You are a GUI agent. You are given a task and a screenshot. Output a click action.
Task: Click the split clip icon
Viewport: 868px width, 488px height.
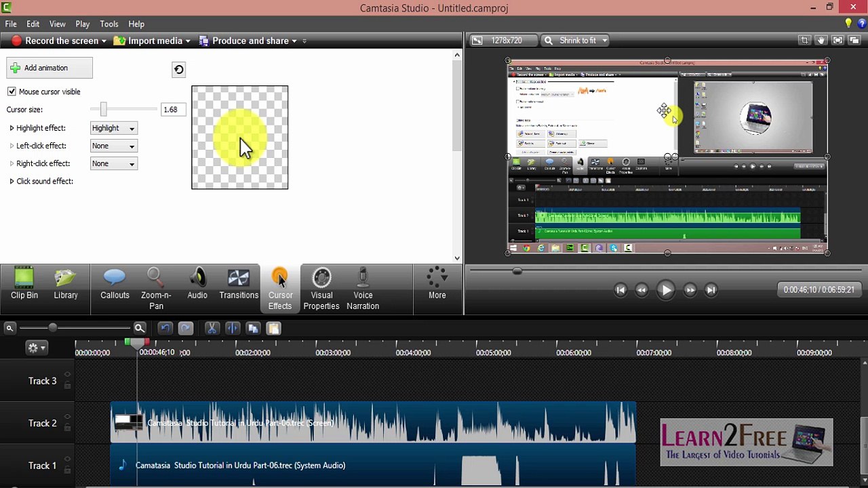[x=232, y=328]
